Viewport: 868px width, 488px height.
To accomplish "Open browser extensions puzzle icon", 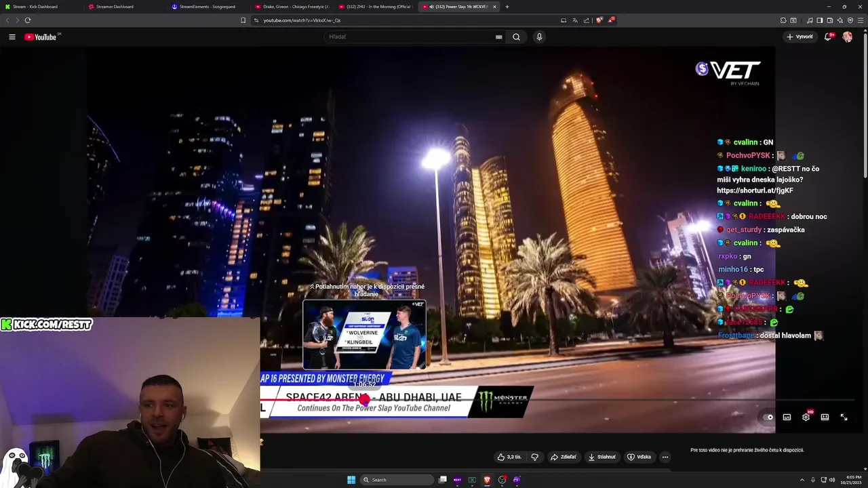I will pyautogui.click(x=783, y=20).
